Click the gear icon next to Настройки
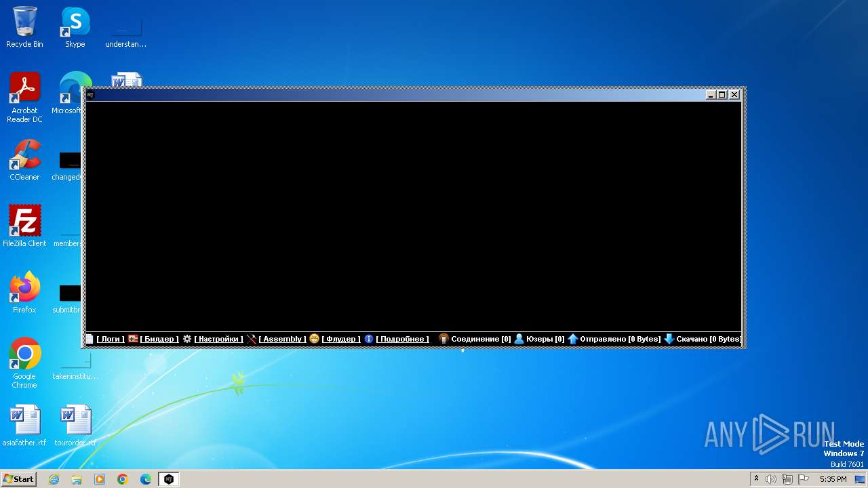 point(187,339)
